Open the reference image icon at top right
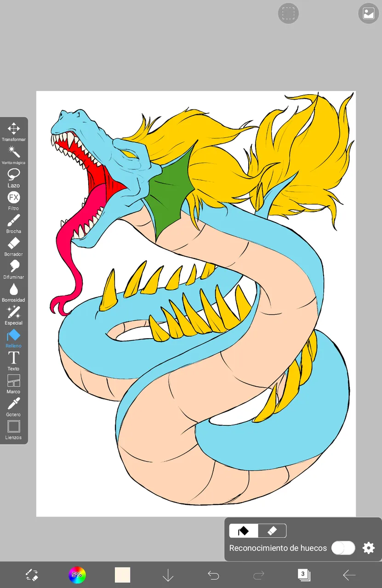Viewport: 382px width, 588px height. tap(369, 13)
